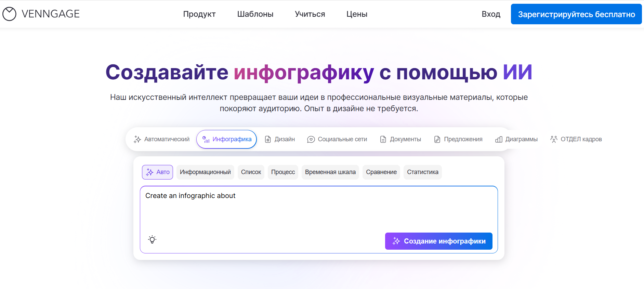Go to the Цены page
644x289 pixels.
(357, 14)
